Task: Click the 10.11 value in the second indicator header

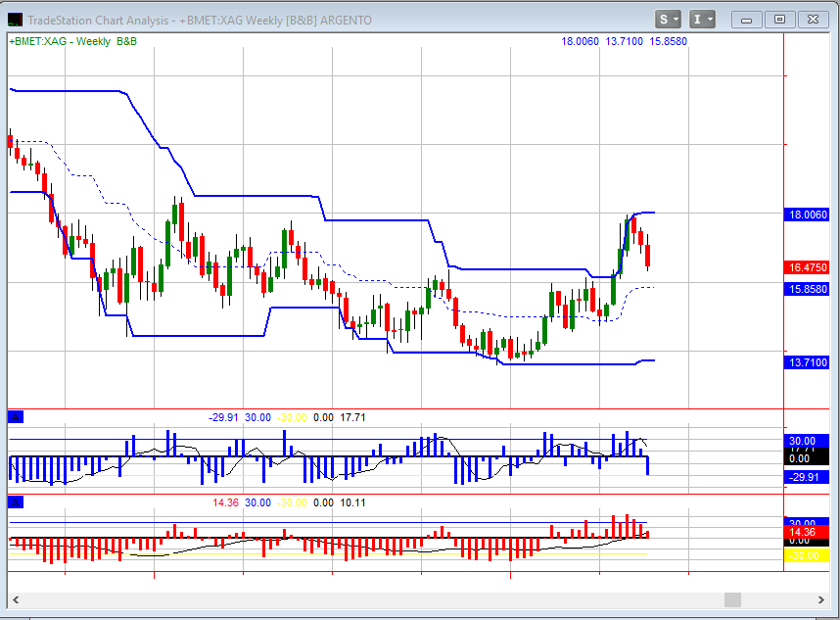Action: (352, 502)
